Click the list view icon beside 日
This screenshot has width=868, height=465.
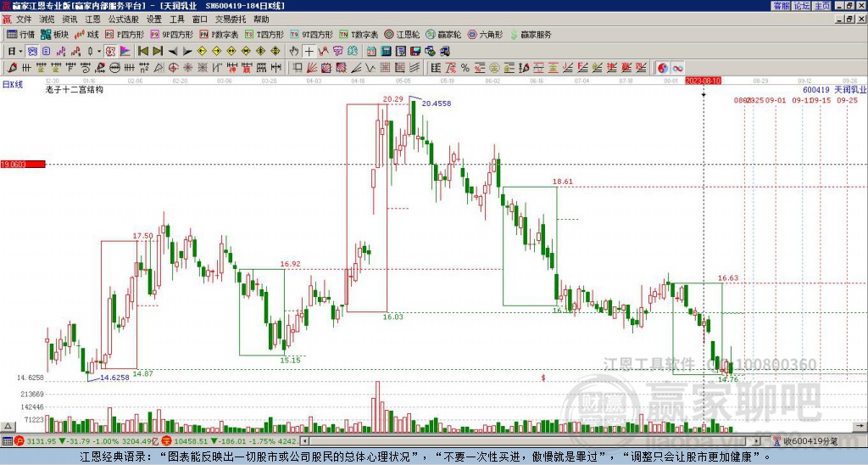pyautogui.click(x=47, y=52)
